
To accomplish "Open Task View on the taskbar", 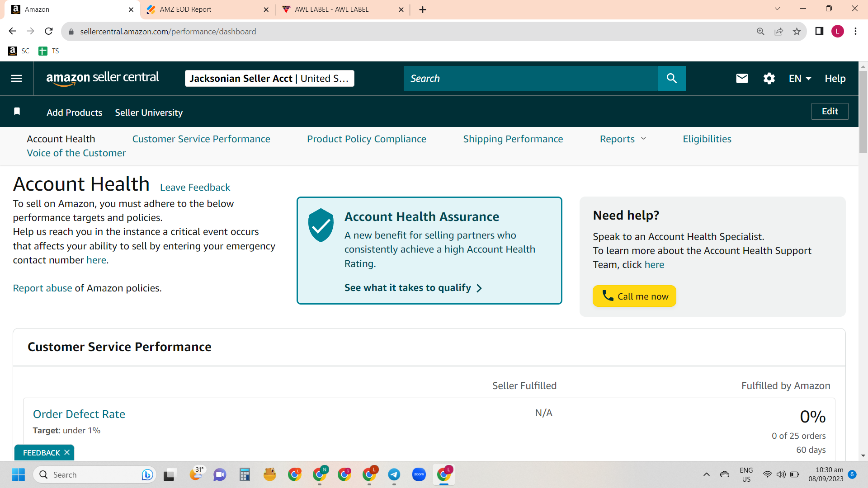I will click(169, 474).
